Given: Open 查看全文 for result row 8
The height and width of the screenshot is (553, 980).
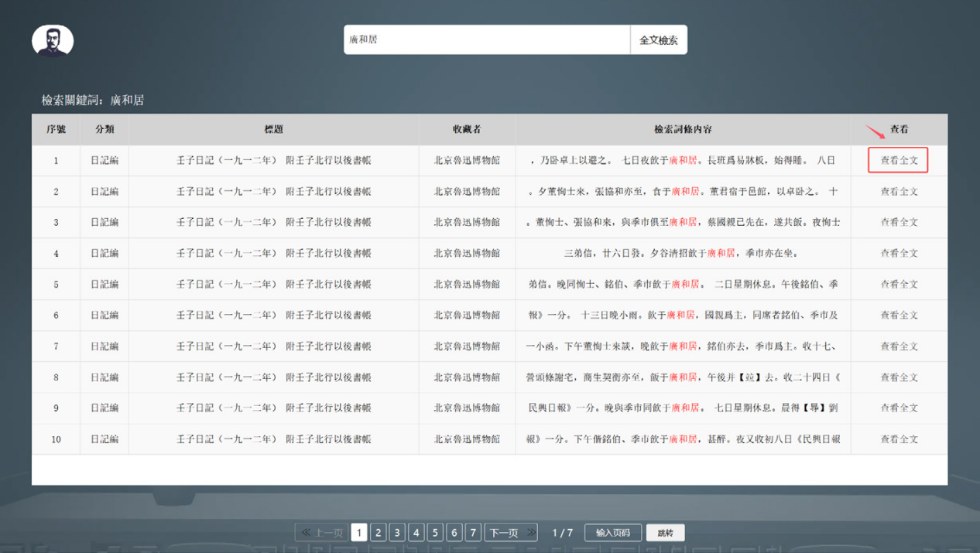Looking at the screenshot, I should 899,377.
